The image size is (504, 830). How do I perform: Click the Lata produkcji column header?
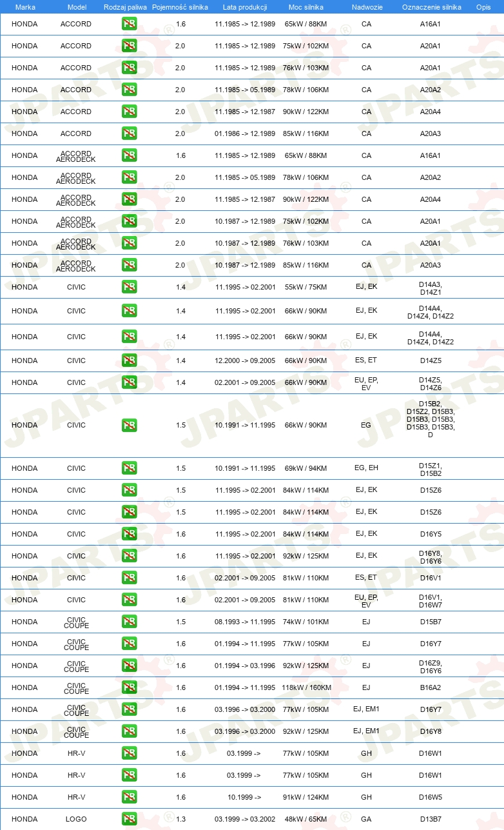click(x=245, y=7)
